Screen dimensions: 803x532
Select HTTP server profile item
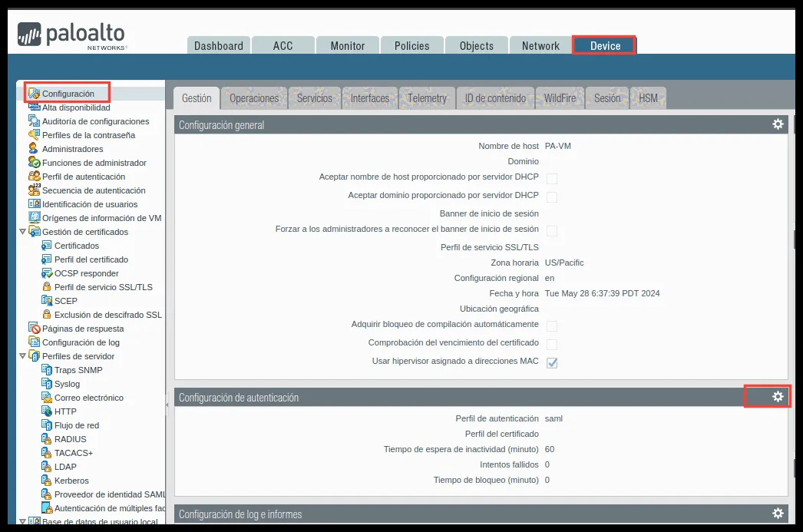(65, 411)
